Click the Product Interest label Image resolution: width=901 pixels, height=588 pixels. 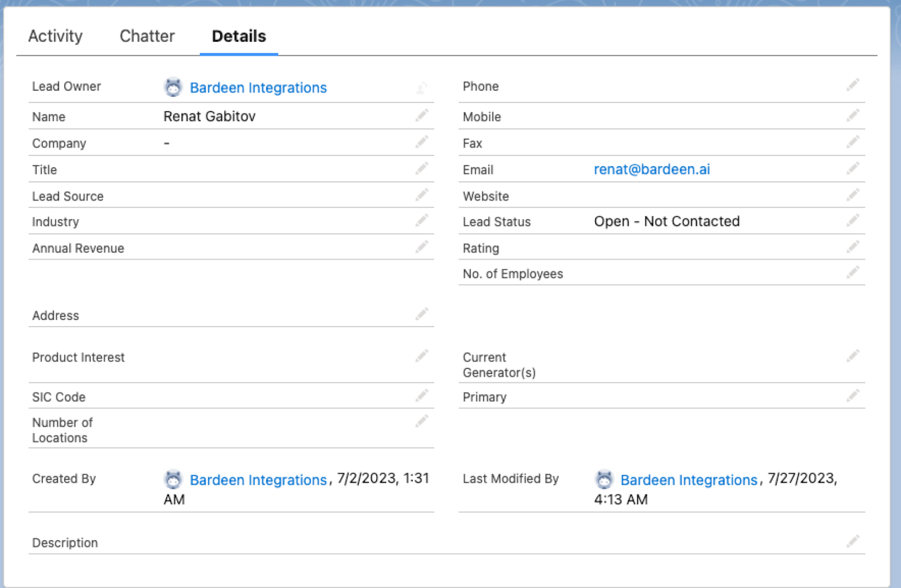click(78, 358)
